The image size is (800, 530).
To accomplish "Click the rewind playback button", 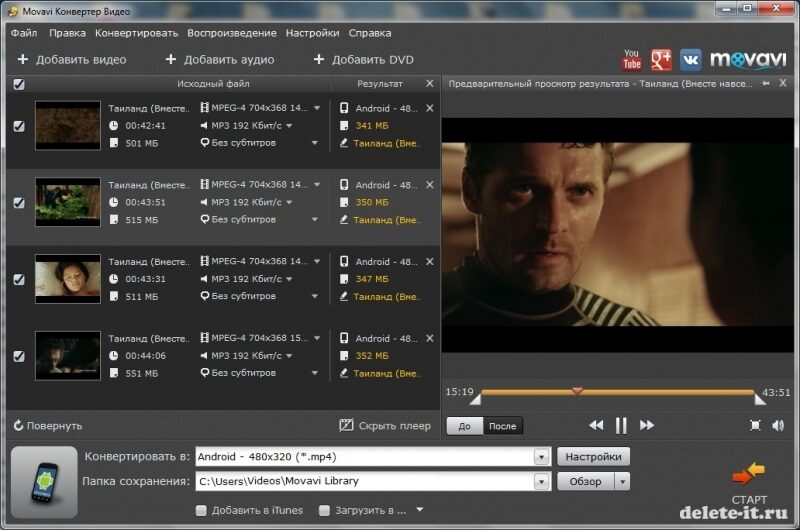I will (596, 426).
